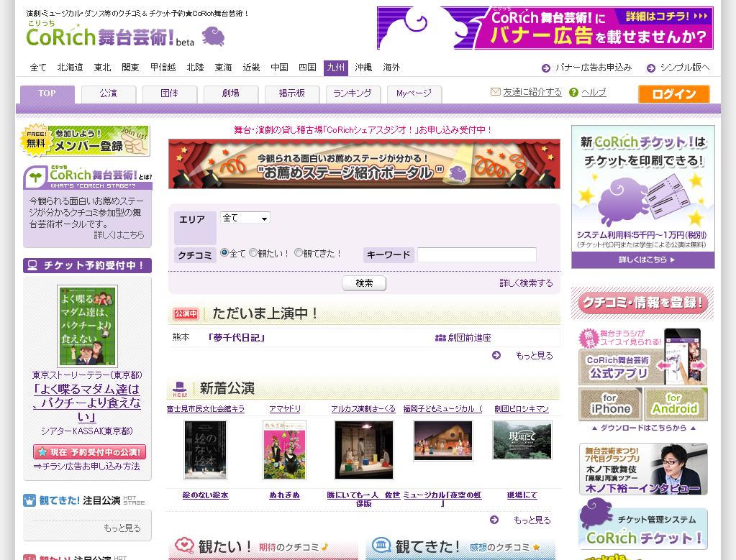Open the 劇団ヒロシキマン troupe link

[522, 409]
